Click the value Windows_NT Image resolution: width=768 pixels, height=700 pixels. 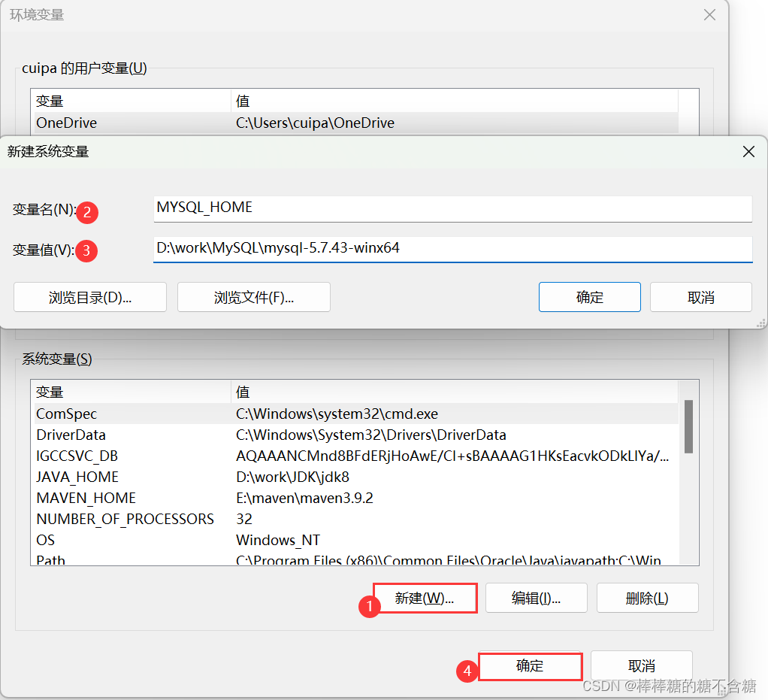(278, 540)
